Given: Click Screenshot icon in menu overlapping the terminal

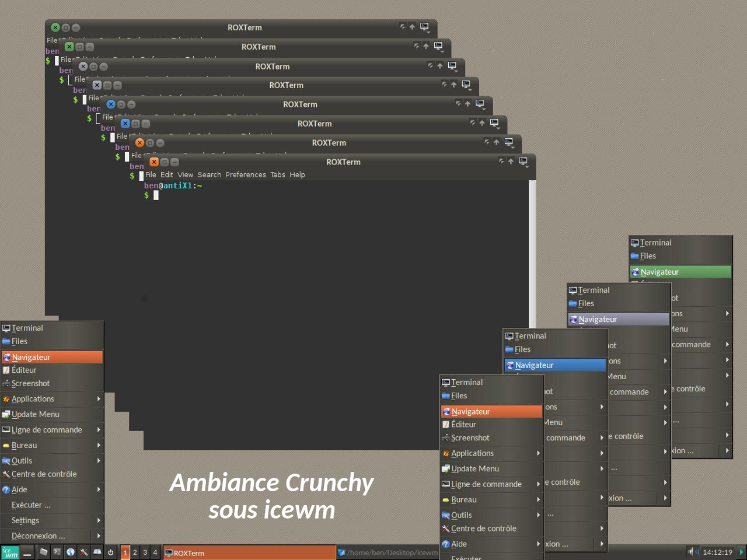Looking at the screenshot, I should [x=6, y=384].
